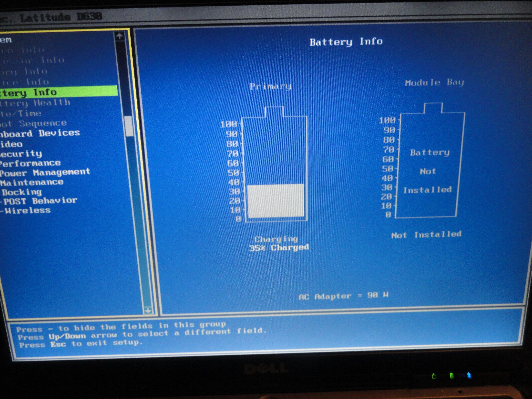This screenshot has width=532, height=399.
Task: Click the menu scrollbar up arrow
Action: tap(120, 36)
